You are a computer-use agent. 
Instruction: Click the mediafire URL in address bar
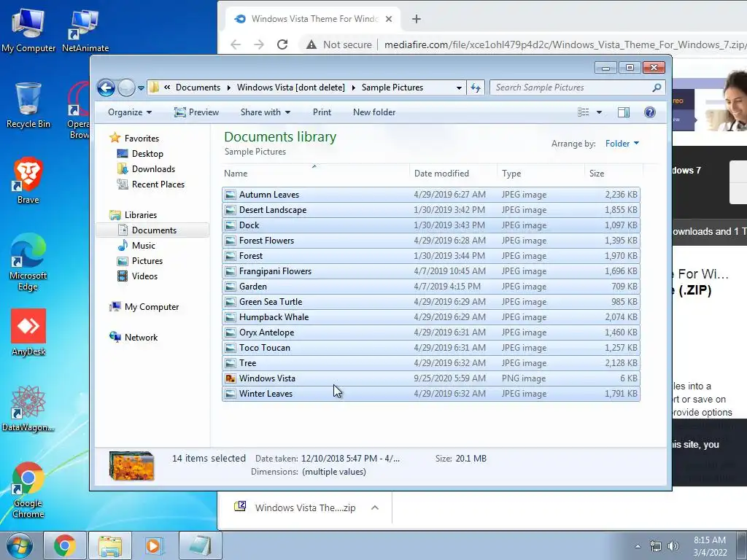pos(565,44)
